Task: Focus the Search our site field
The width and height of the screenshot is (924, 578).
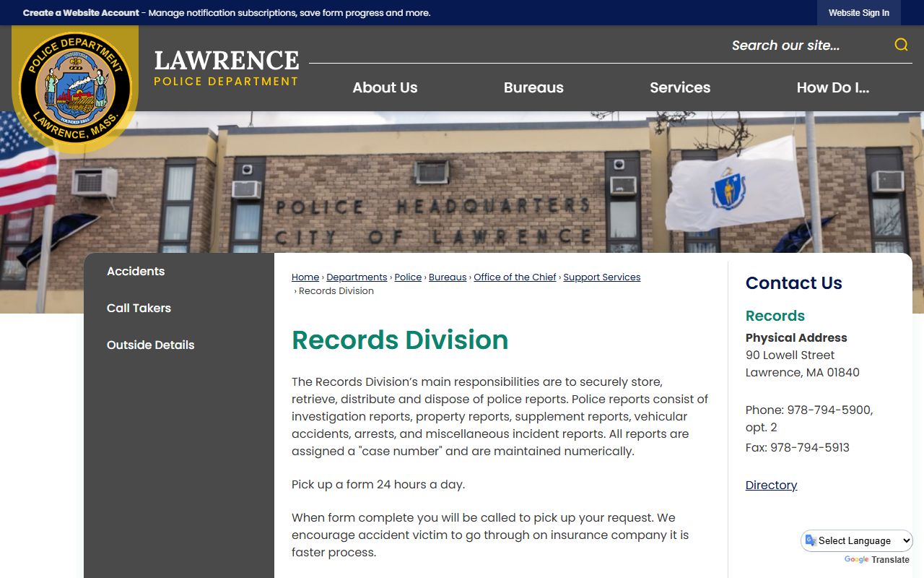Action: [x=808, y=46]
